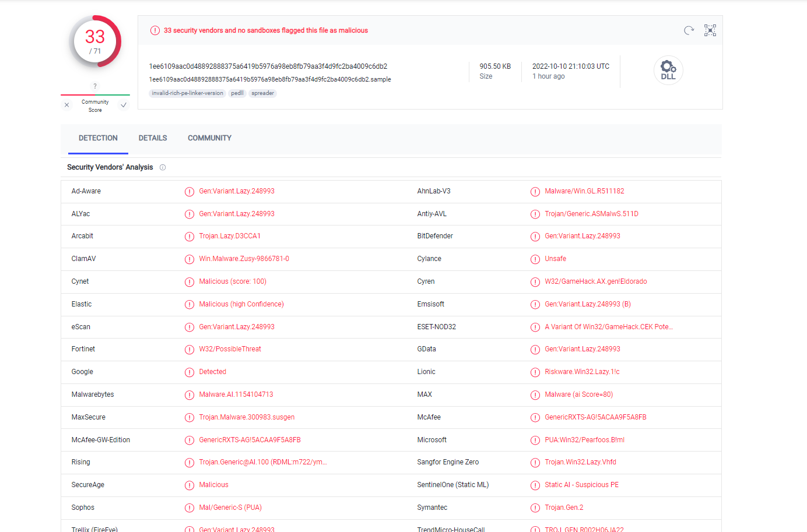Viewport: 807px width, 532px height.
Task: Vote up with community score checkmark icon
Action: click(124, 105)
